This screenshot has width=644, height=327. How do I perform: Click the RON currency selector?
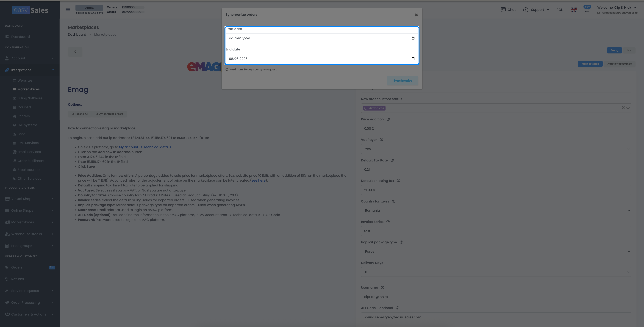(x=560, y=10)
